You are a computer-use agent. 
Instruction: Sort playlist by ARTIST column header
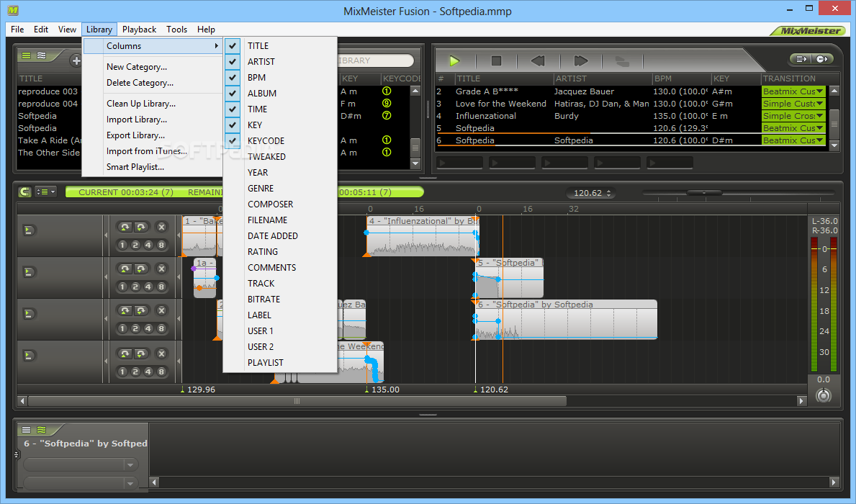coord(603,78)
